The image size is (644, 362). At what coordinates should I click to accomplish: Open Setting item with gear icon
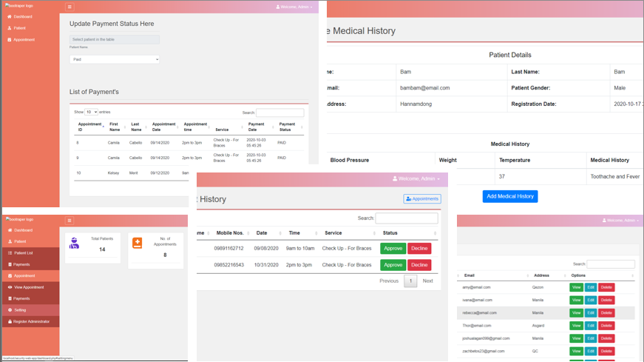point(31,309)
